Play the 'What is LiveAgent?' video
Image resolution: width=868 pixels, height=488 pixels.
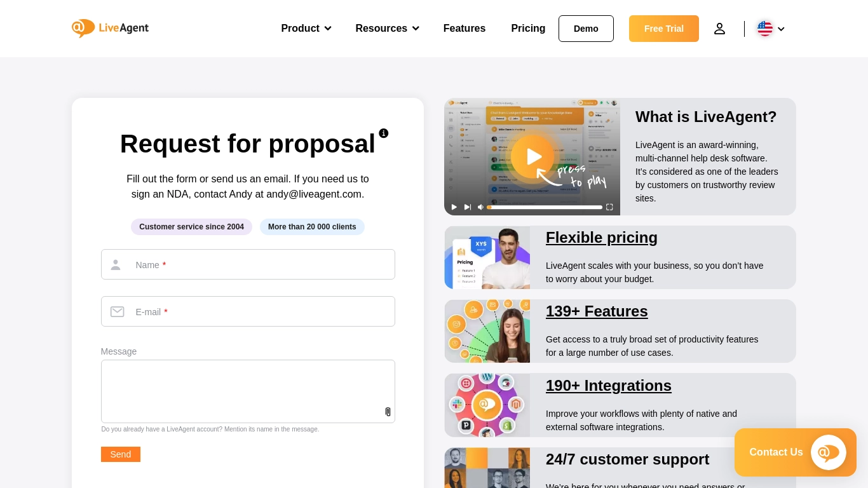pyautogui.click(x=533, y=156)
